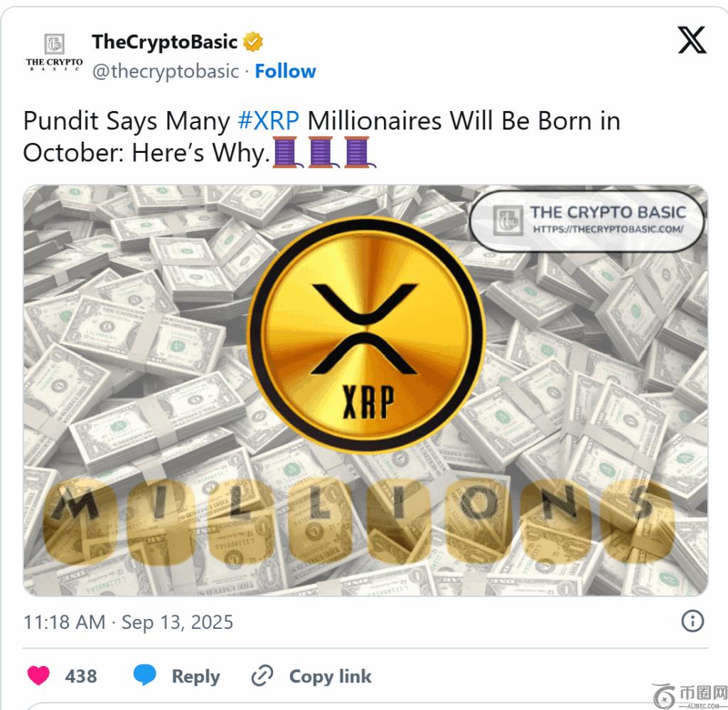Click the Copy link text

pos(330,676)
